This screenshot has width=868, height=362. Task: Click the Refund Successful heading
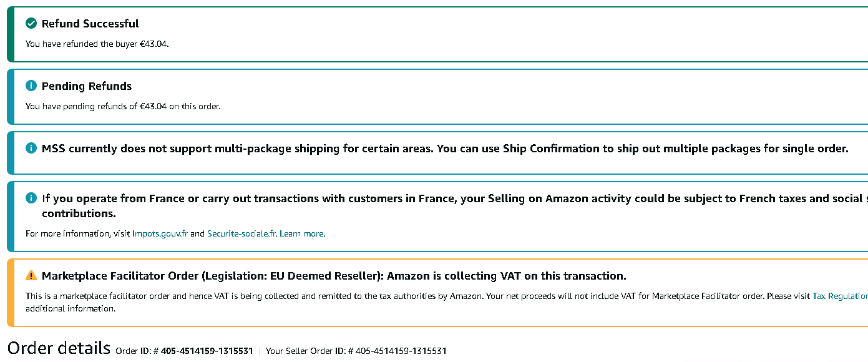tap(90, 24)
